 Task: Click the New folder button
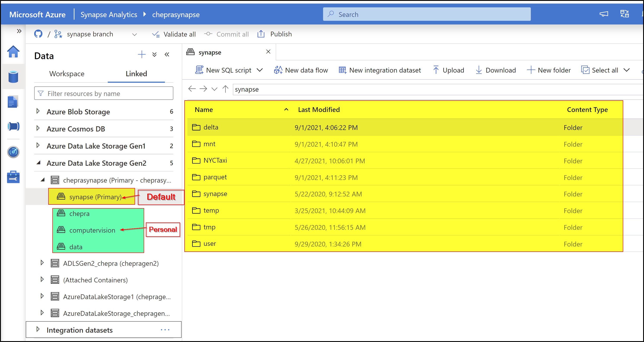[549, 70]
